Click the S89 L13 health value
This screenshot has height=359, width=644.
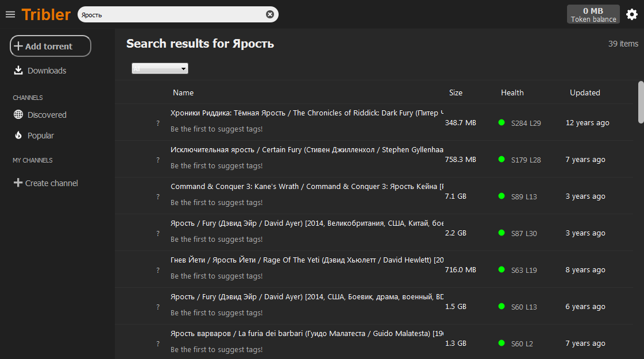[x=524, y=197]
